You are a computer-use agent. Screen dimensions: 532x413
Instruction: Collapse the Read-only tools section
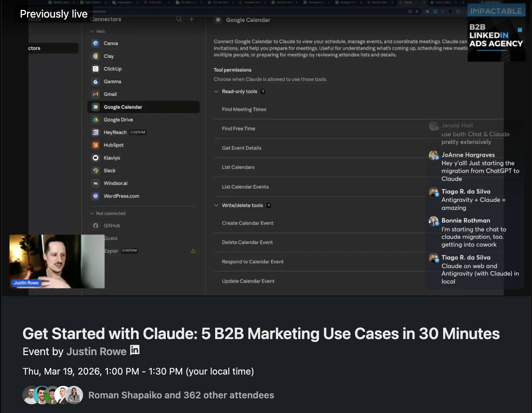tap(216, 92)
